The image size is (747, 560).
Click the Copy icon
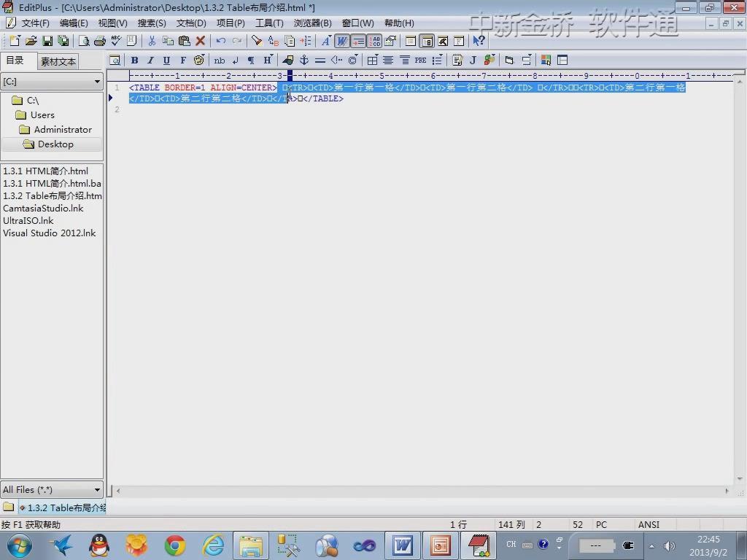(x=168, y=41)
